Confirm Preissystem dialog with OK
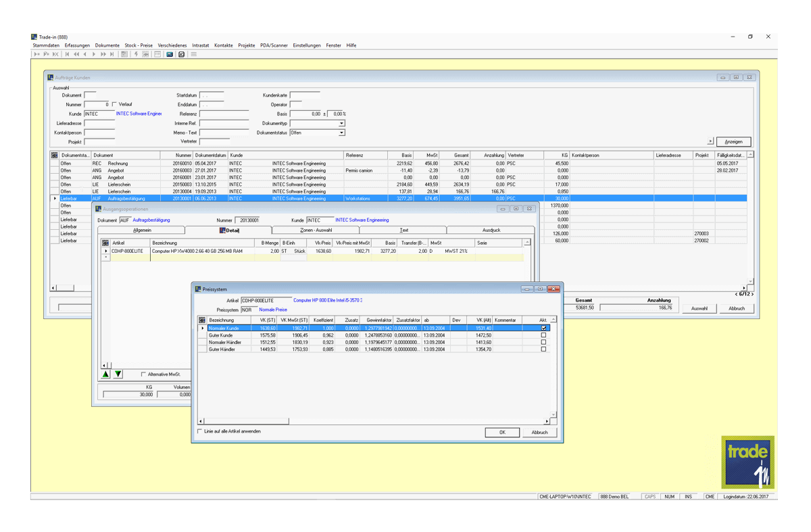The image size is (811, 532). [x=502, y=432]
